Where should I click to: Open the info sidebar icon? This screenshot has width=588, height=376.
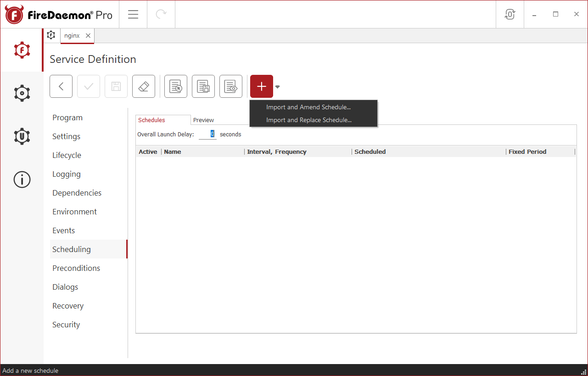pos(22,180)
